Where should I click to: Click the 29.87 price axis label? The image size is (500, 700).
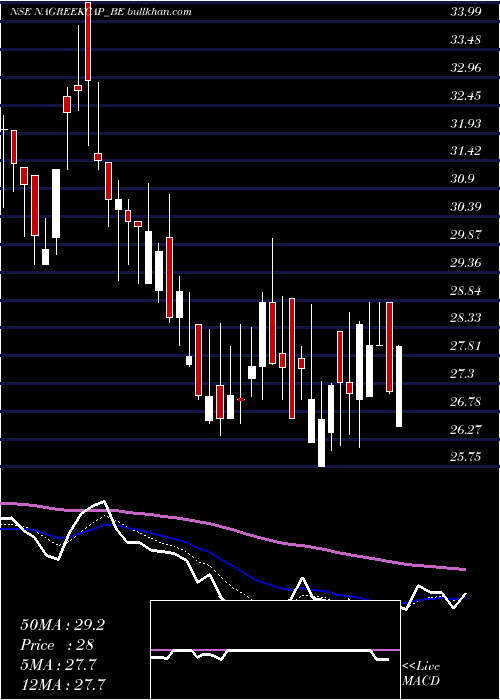pyautogui.click(x=466, y=234)
